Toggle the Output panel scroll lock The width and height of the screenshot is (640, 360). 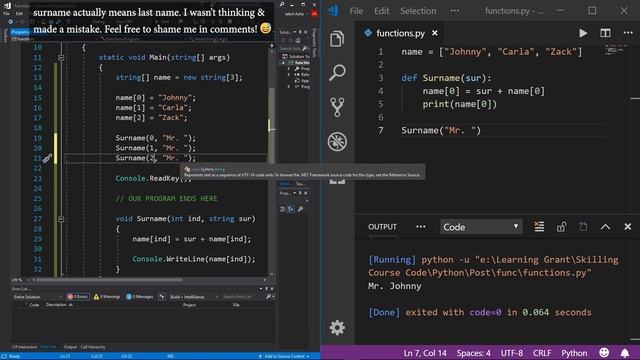pyautogui.click(x=562, y=227)
